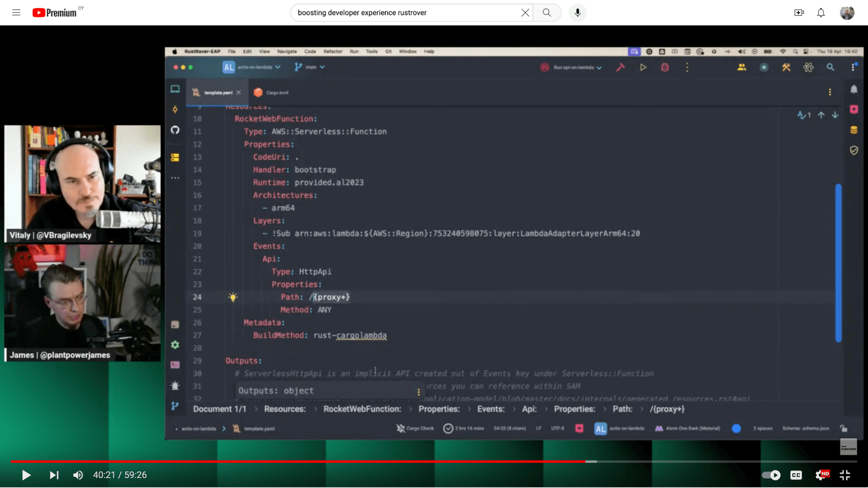
Task: Open IDE settings tools icon
Action: 786,67
